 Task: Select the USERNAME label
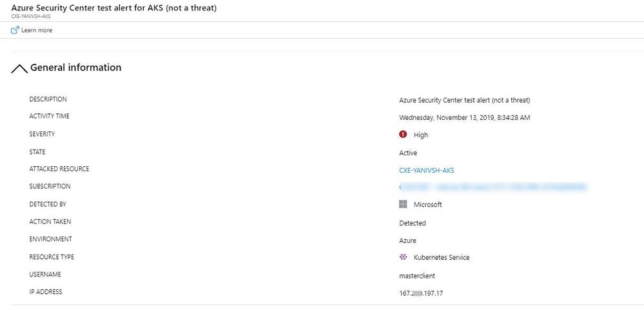click(45, 275)
